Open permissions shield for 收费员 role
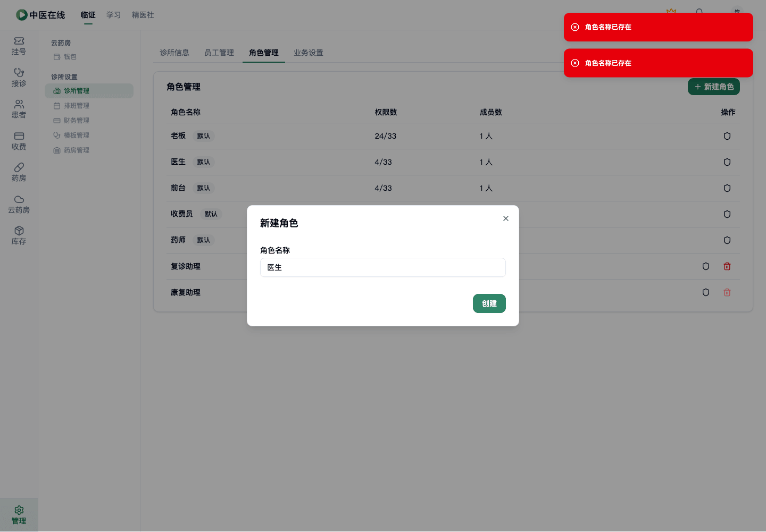 (727, 214)
